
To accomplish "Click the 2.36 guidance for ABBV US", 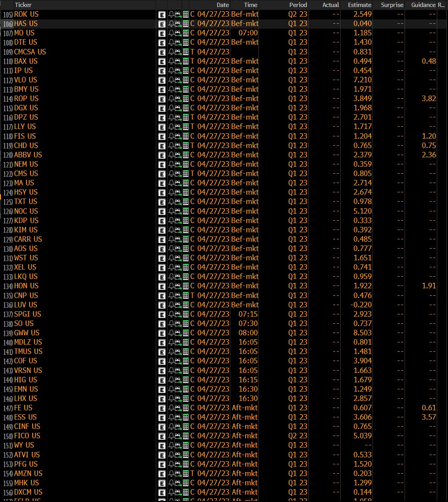I will 429,155.
